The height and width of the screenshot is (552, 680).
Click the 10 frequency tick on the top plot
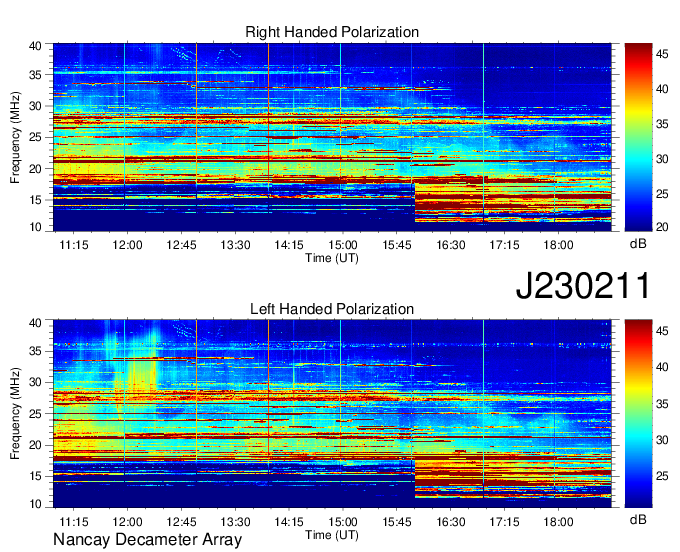[36, 227]
